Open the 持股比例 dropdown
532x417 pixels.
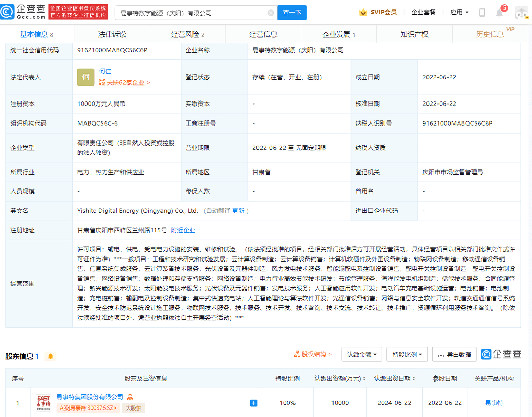click(407, 354)
